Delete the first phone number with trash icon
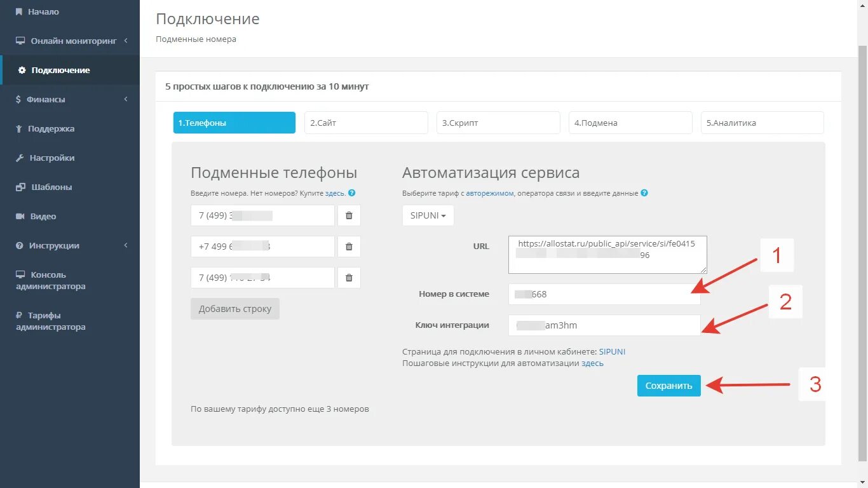Screen dimensions: 868x488 (x=349, y=215)
